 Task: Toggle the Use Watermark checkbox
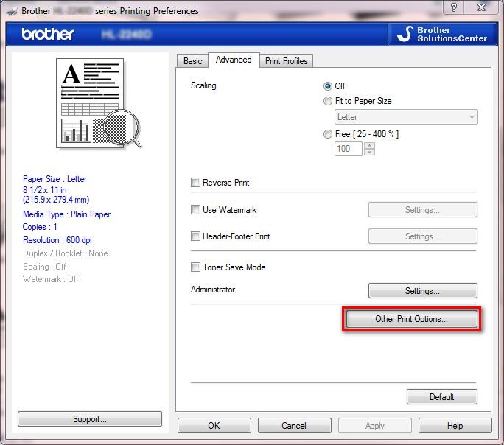(x=196, y=210)
